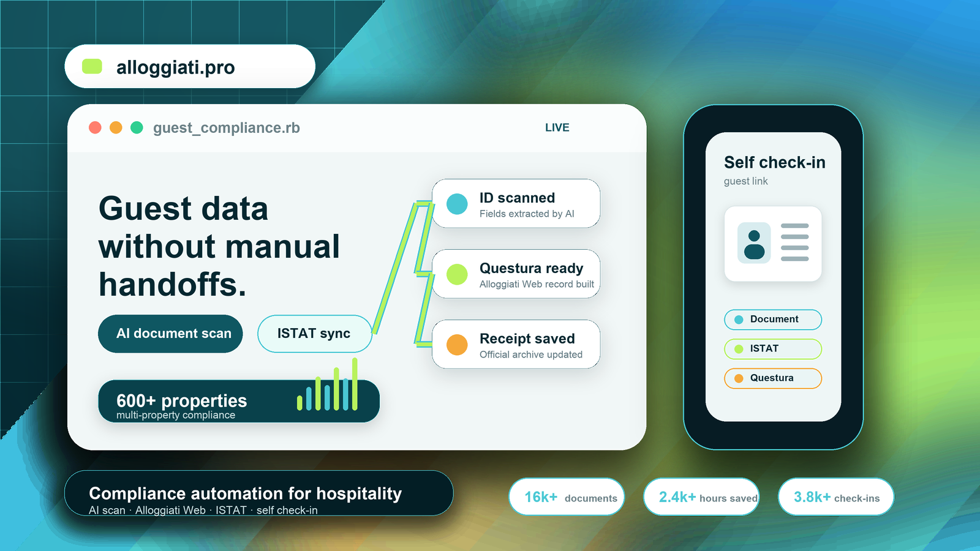980x551 pixels.
Task: Click the LIVE status label
Action: point(557,127)
